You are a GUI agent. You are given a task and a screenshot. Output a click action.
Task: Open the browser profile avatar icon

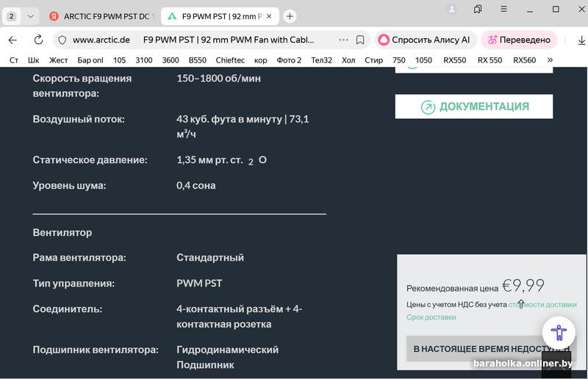point(452,9)
